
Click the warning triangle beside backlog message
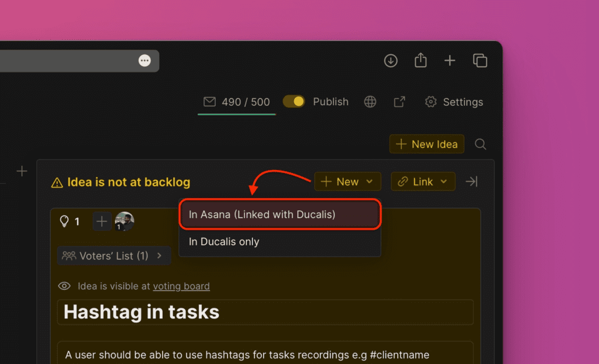[57, 182]
